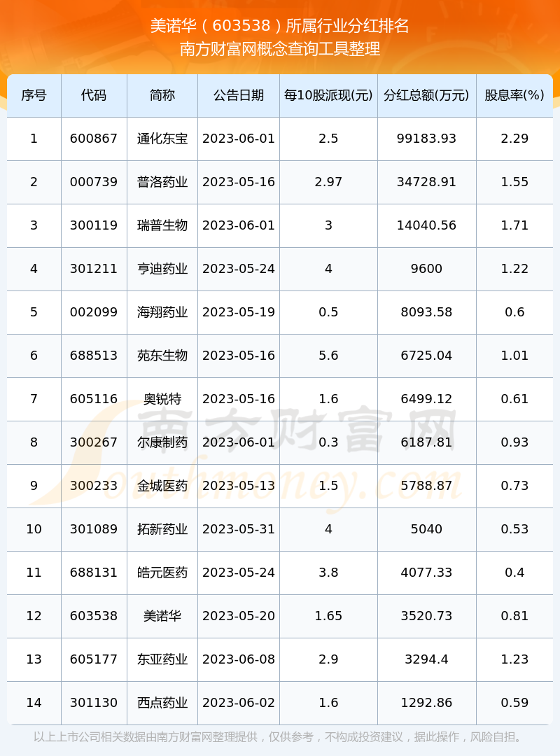Image resolution: width=560 pixels, height=756 pixels.
Task: Select stock code 603538 in the table
Action: tap(94, 616)
